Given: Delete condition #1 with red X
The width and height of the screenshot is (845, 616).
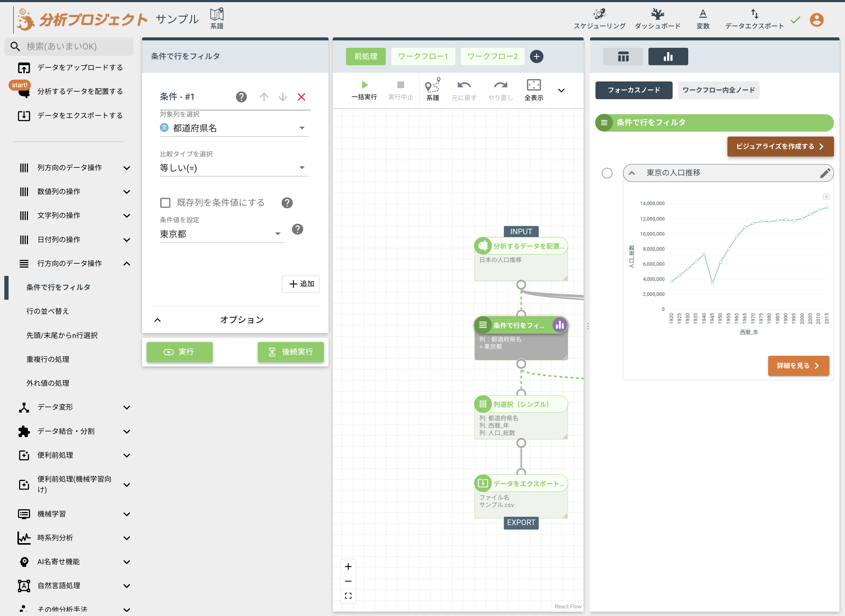Looking at the screenshot, I should click(301, 97).
